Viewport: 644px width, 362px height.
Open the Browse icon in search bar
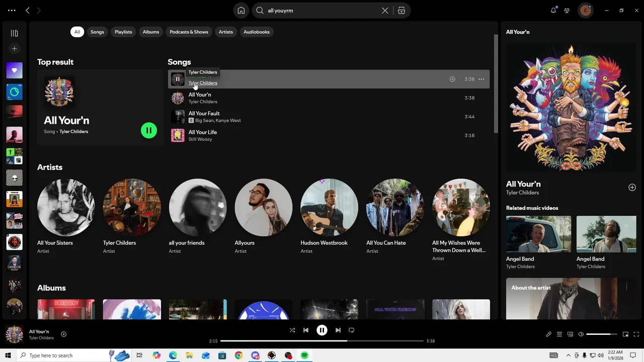pos(401,11)
